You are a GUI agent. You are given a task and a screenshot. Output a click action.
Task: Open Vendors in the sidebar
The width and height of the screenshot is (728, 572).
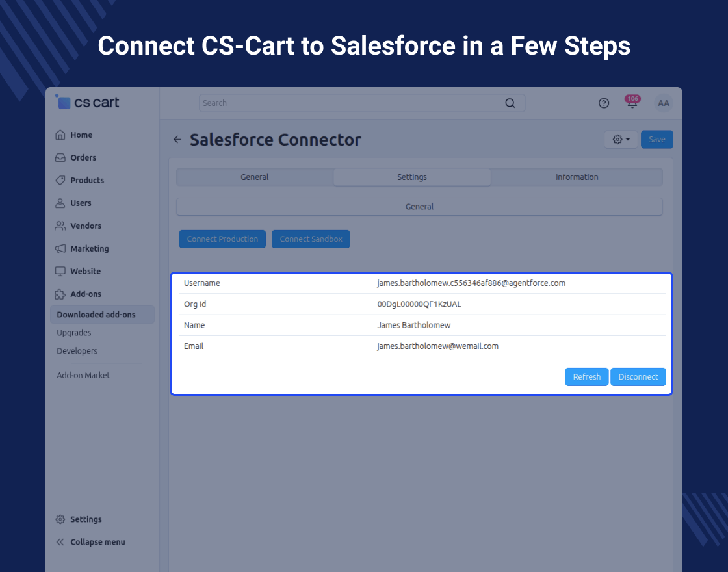86,226
